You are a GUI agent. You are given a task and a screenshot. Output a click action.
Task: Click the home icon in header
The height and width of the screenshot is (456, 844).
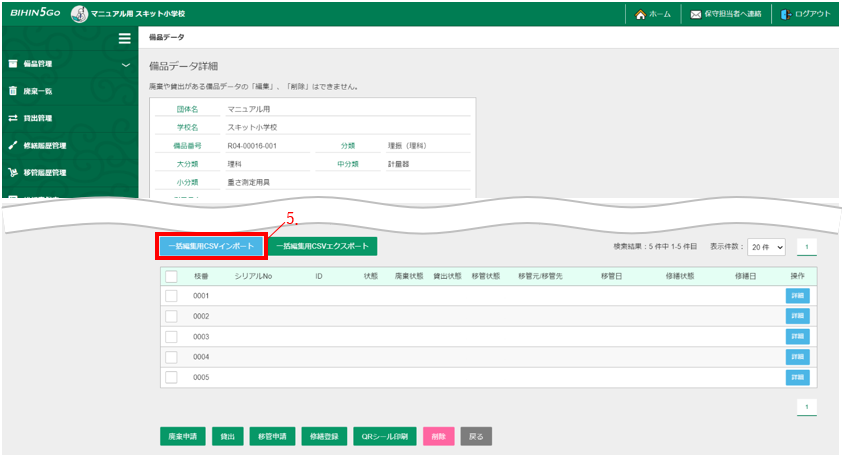click(x=640, y=15)
